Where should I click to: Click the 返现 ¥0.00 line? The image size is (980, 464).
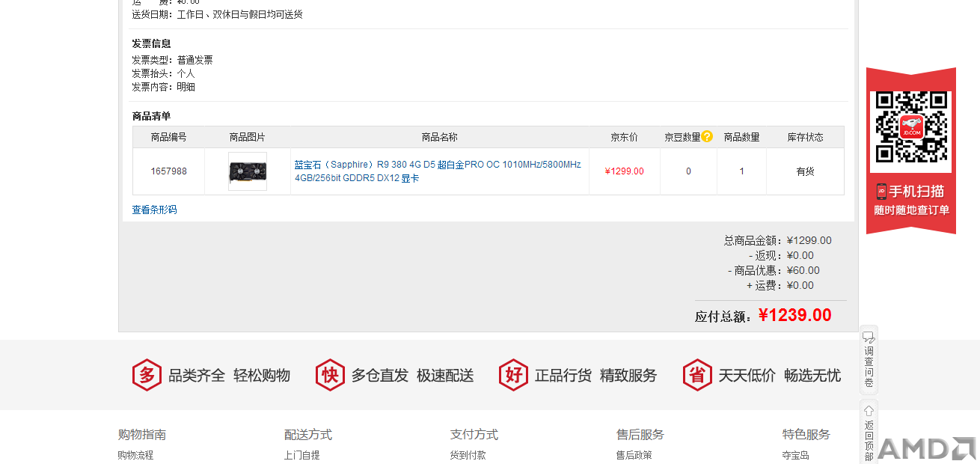point(781,255)
